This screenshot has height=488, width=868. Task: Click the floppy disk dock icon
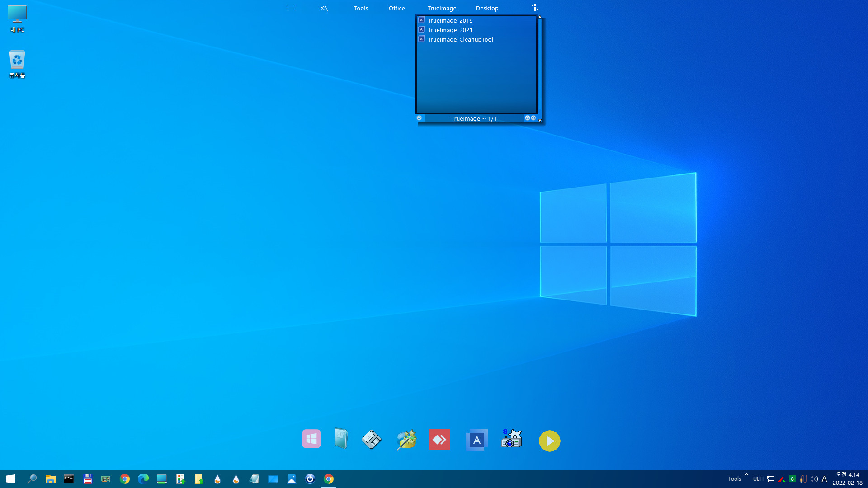coord(372,439)
